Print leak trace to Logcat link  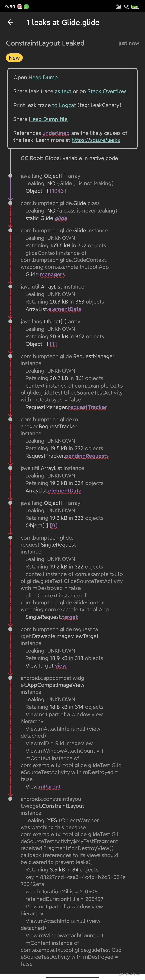(x=64, y=105)
